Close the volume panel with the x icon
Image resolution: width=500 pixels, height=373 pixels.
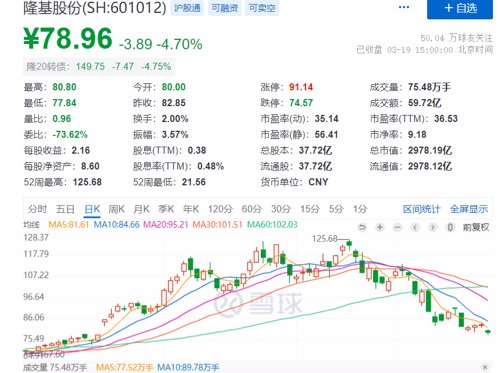(x=485, y=367)
